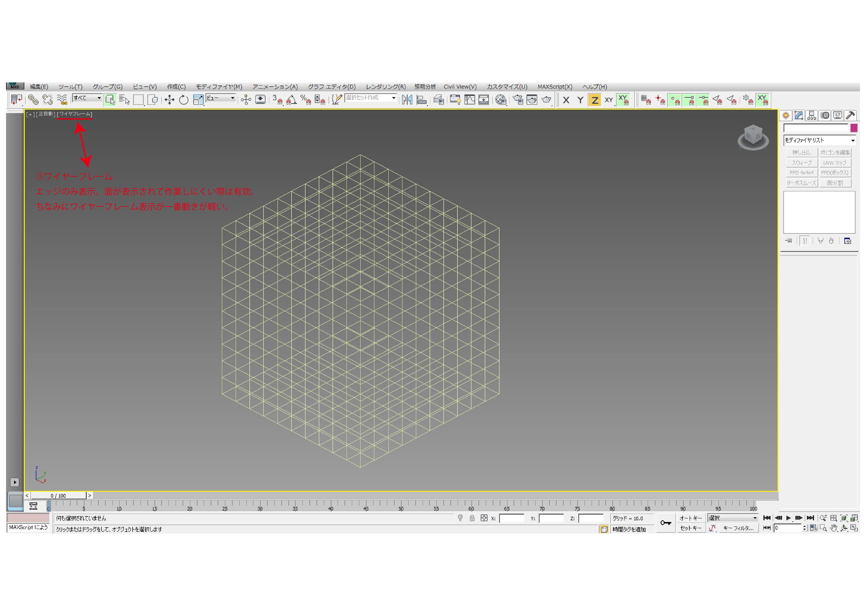Open the カスタマイズ(U) menu
Viewport: 866px width, 616px height.
(507, 86)
